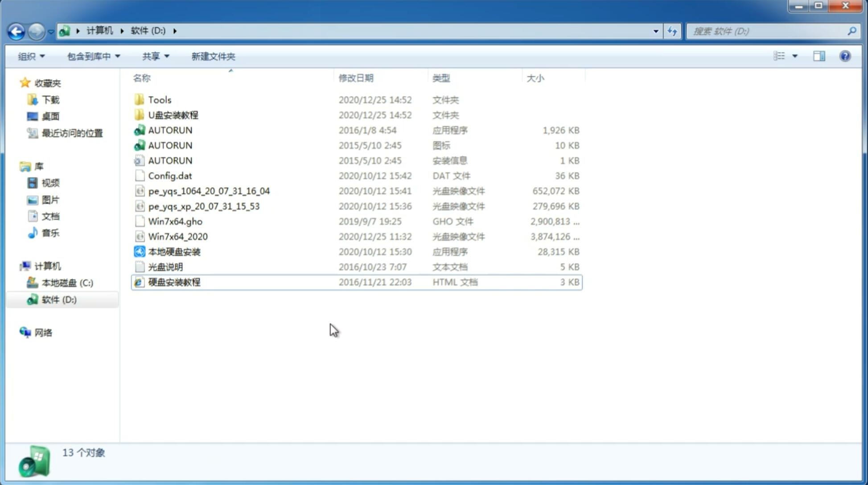The width and height of the screenshot is (868, 485).
Task: Click the back navigation arrow button
Action: coord(16,30)
